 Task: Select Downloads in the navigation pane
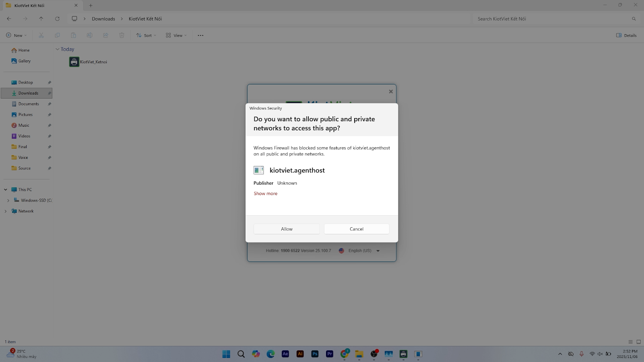point(27,93)
